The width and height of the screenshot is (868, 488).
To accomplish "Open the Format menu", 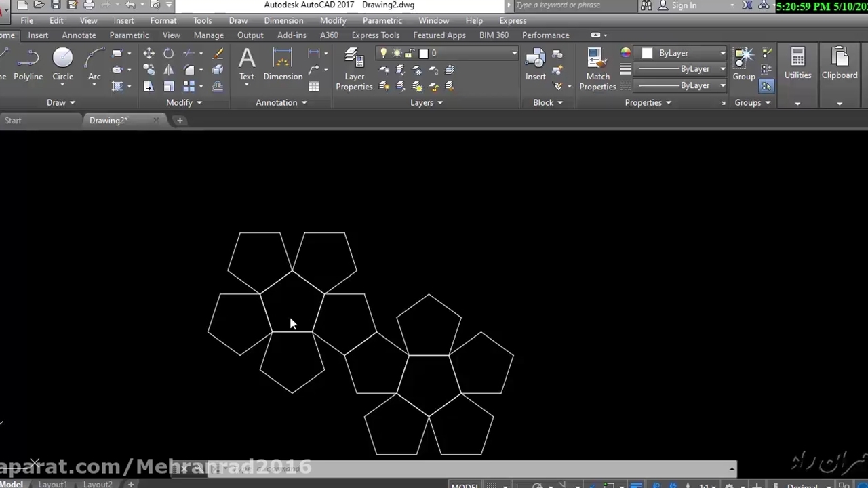I will click(163, 21).
